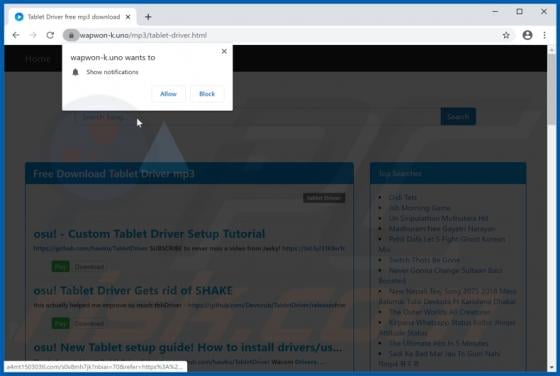Screen dimensions: 560x376
Task: Open osu! Tablet Driver Gets rid of SHAKE
Action: [x=133, y=291]
